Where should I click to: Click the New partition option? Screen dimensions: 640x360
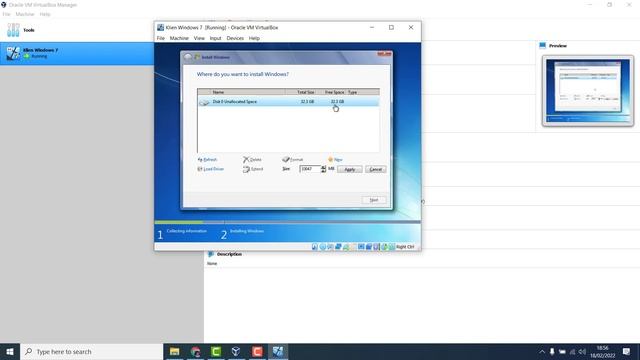pos(335,160)
